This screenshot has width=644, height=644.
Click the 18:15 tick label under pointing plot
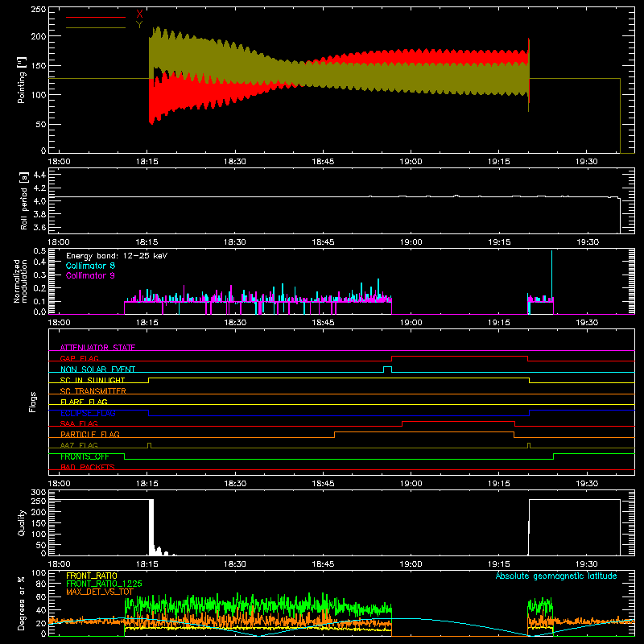tap(147, 162)
